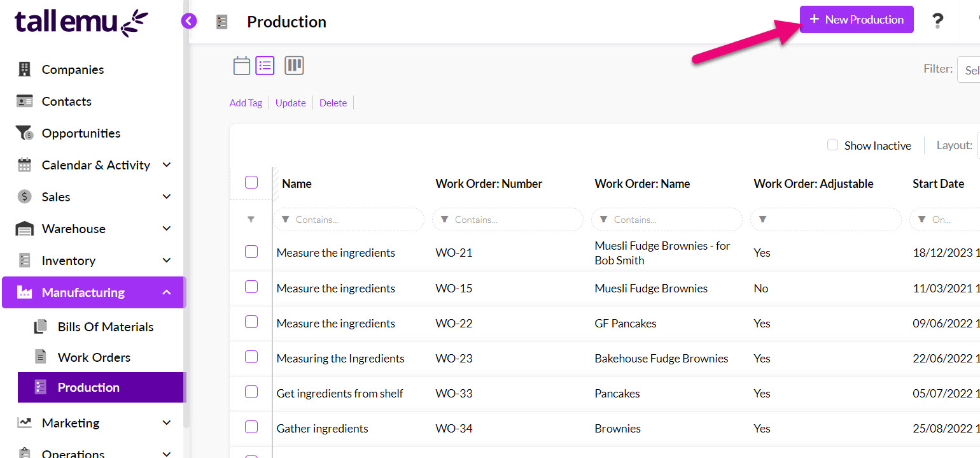
Task: Expand the Sales menu chevron
Action: [x=167, y=197]
